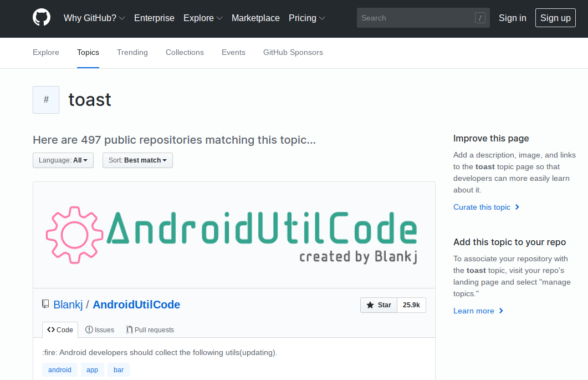The image size is (588, 380).
Task: Open the Blankj user profile link
Action: (x=68, y=305)
